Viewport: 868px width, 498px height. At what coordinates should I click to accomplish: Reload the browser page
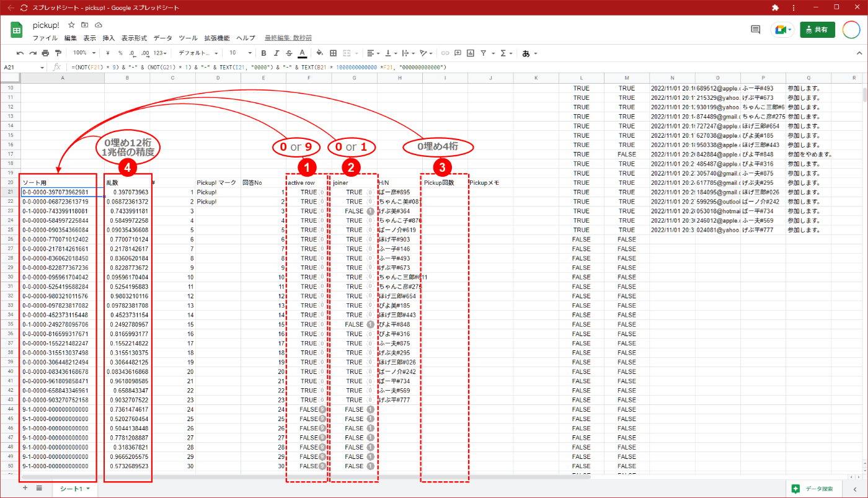[x=24, y=7]
